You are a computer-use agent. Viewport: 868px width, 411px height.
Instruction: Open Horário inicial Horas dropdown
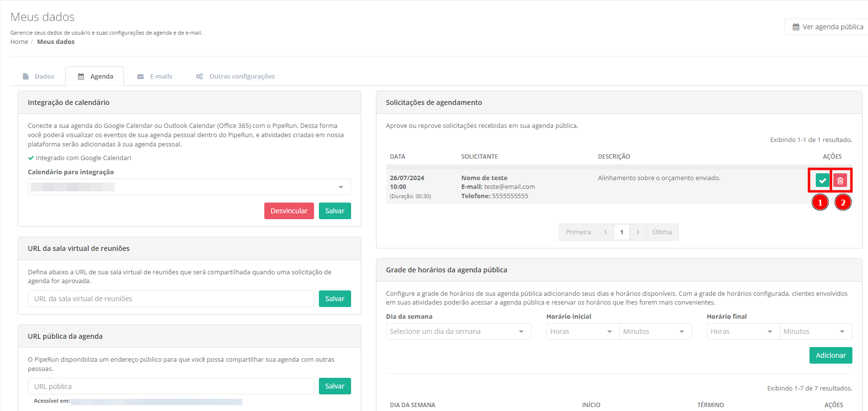[582, 331]
